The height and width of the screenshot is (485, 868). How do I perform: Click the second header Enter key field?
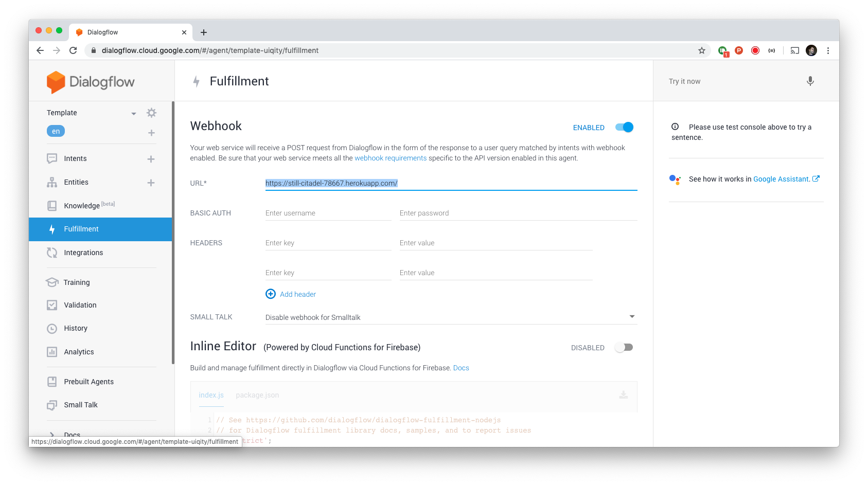pyautogui.click(x=328, y=273)
